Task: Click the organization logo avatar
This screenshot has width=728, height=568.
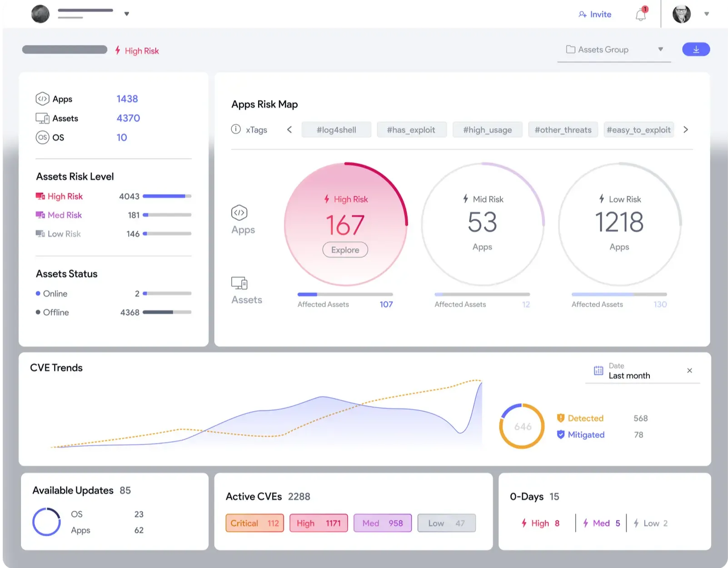Action: coord(40,14)
